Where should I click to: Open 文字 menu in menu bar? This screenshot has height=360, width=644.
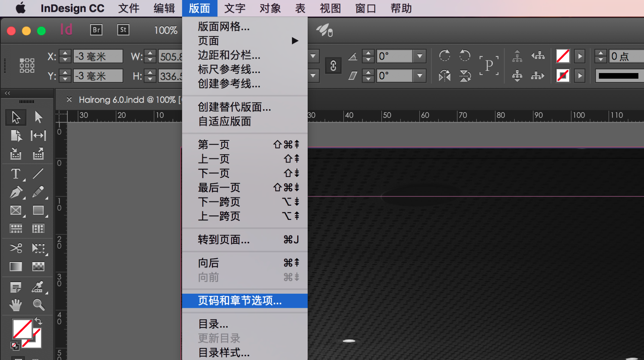click(235, 8)
